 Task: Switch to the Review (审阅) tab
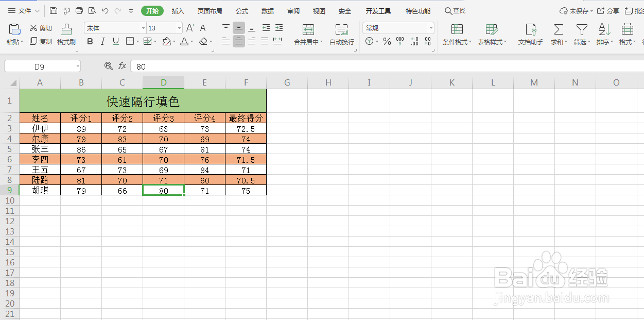293,11
